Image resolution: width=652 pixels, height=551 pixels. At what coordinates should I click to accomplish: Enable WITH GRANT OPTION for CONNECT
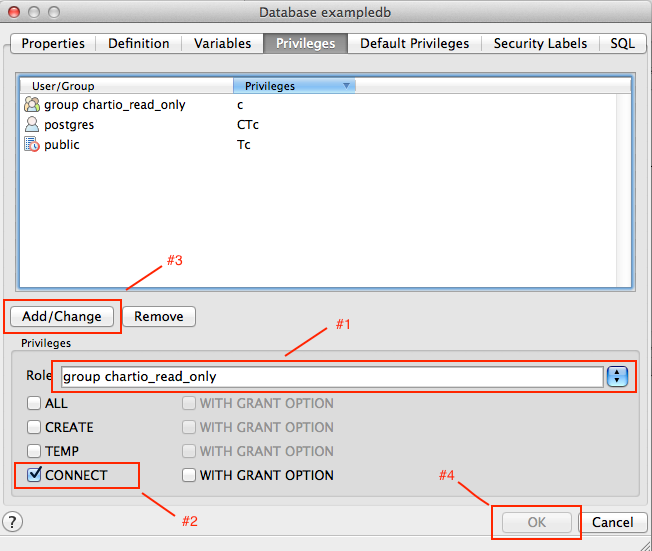click(189, 476)
